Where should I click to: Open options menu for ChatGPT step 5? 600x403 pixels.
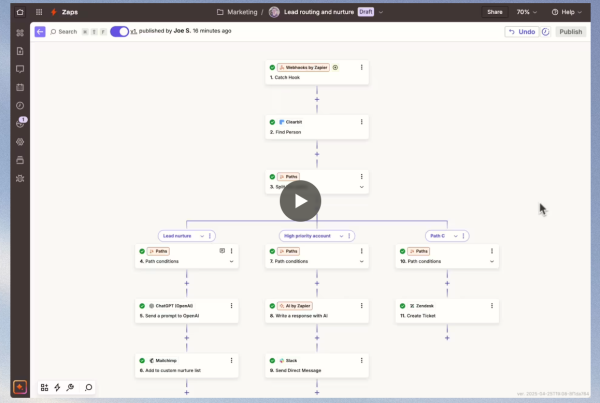tap(232, 306)
